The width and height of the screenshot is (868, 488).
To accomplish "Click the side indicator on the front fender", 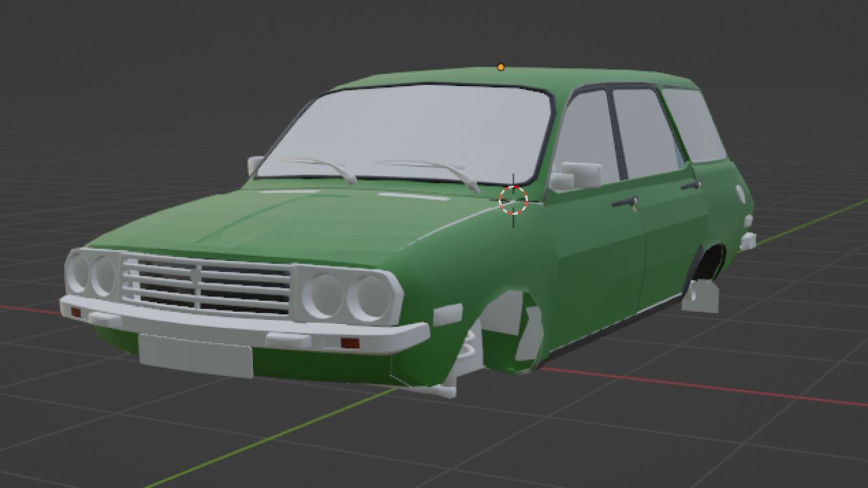I will coord(448,315).
